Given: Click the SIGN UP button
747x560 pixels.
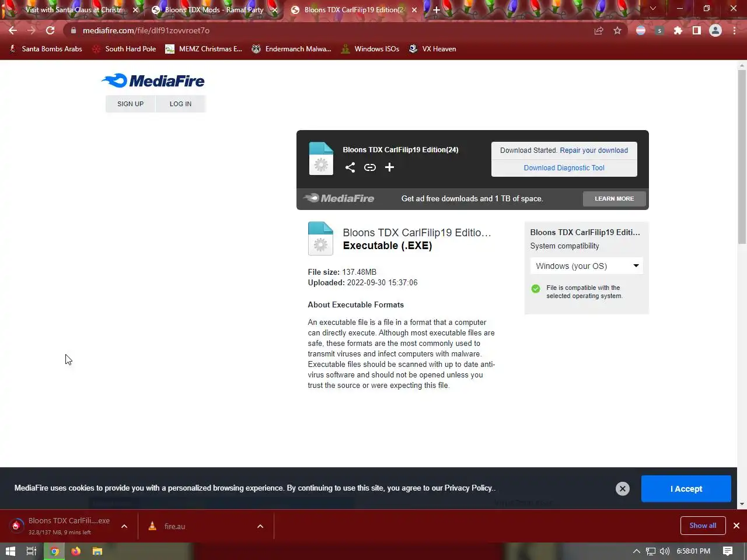Looking at the screenshot, I should click(130, 104).
